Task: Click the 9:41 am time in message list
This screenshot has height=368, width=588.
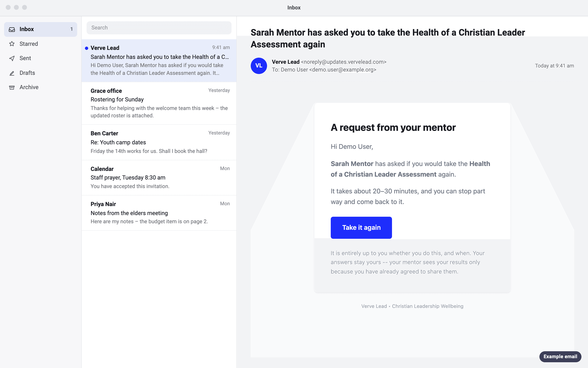Action: pos(221,47)
